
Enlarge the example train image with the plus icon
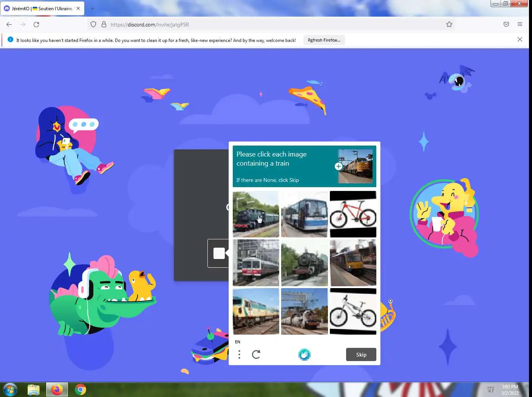click(339, 166)
